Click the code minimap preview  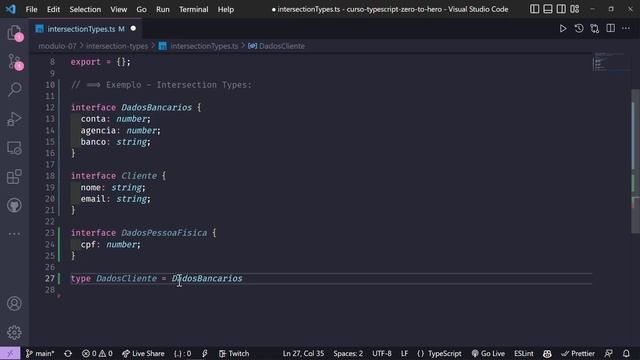[x=611, y=62]
